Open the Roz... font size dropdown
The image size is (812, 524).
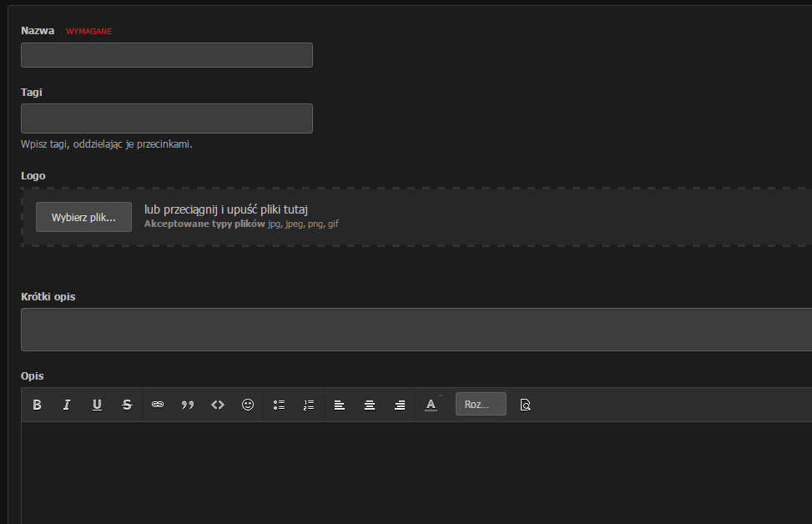click(x=481, y=405)
